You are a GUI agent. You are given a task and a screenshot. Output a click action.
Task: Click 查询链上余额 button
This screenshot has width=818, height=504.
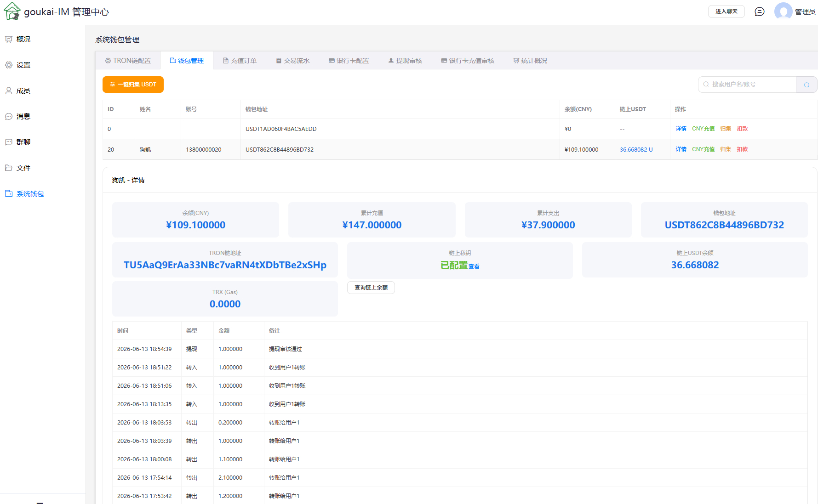[371, 288]
